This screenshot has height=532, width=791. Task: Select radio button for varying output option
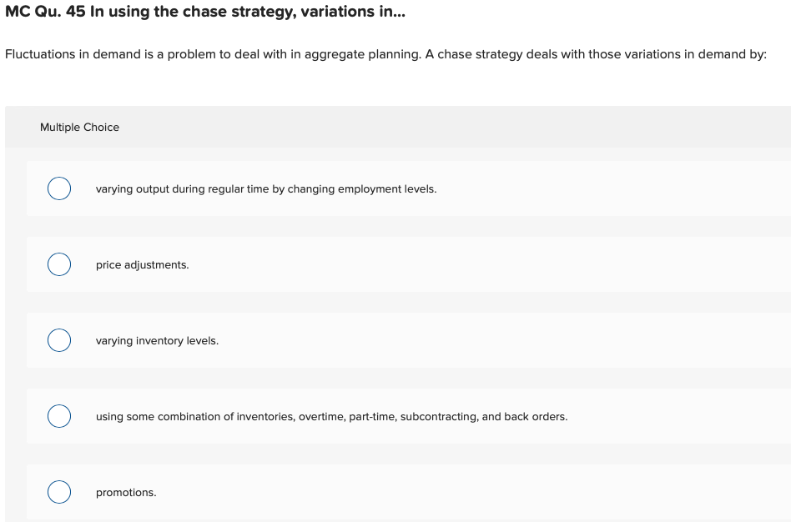click(58, 189)
